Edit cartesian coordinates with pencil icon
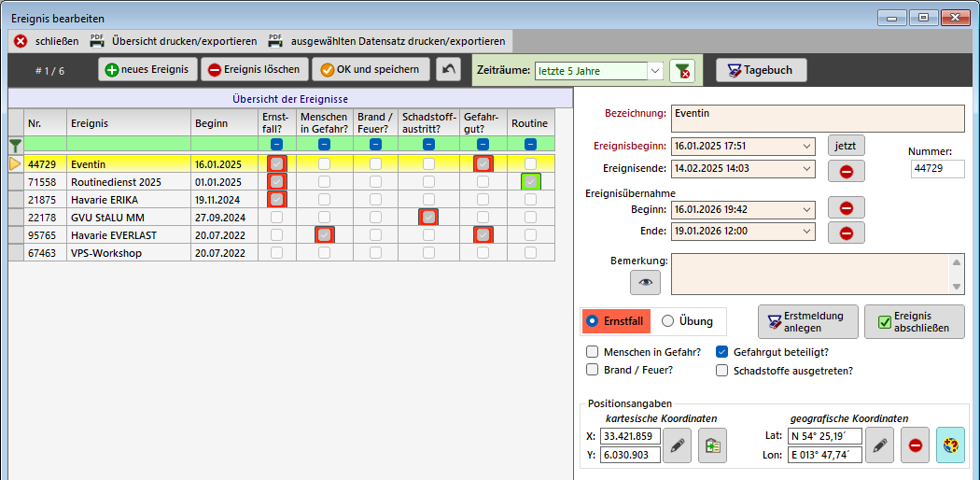 [x=680, y=446]
